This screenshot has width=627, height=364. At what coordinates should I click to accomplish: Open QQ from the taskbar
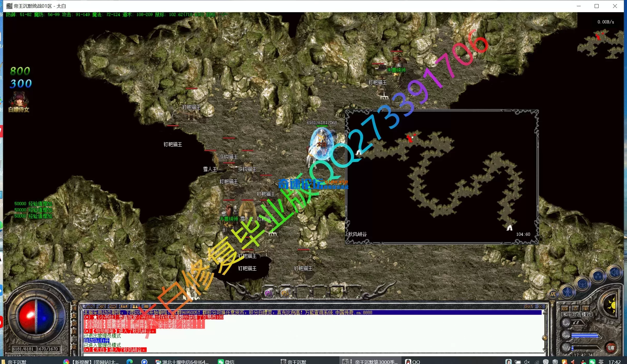(412, 361)
